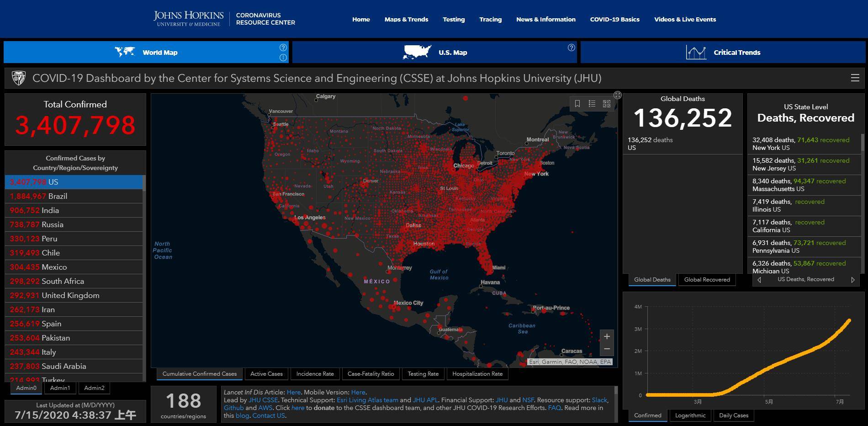The width and height of the screenshot is (868, 426).
Task: Switch chart to Logarithmic view
Action: 690,415
